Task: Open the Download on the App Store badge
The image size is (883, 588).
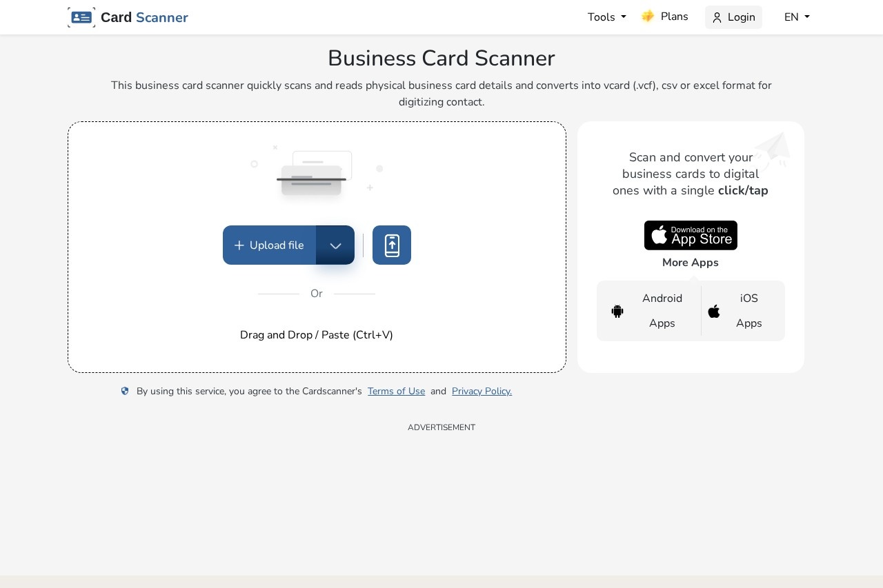Action: [x=691, y=235]
